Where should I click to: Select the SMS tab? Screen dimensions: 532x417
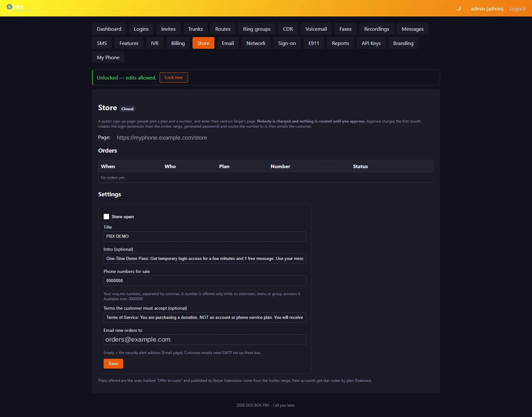(102, 43)
